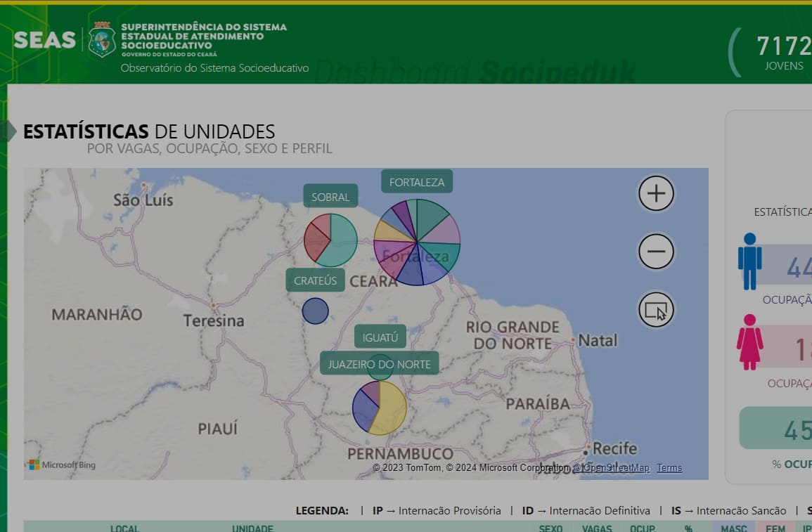This screenshot has width=812, height=532.
Task: Click the IGUATÚ map label
Action: coord(380,337)
